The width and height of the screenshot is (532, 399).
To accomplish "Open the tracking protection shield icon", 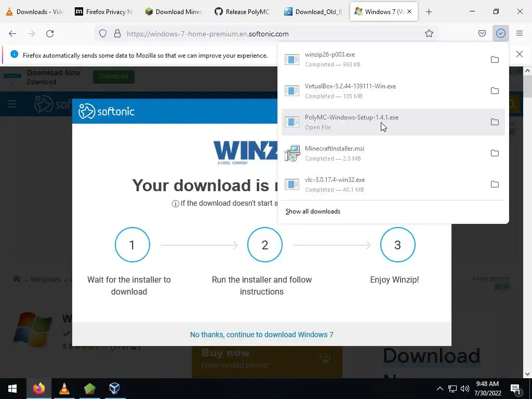I will [x=103, y=34].
